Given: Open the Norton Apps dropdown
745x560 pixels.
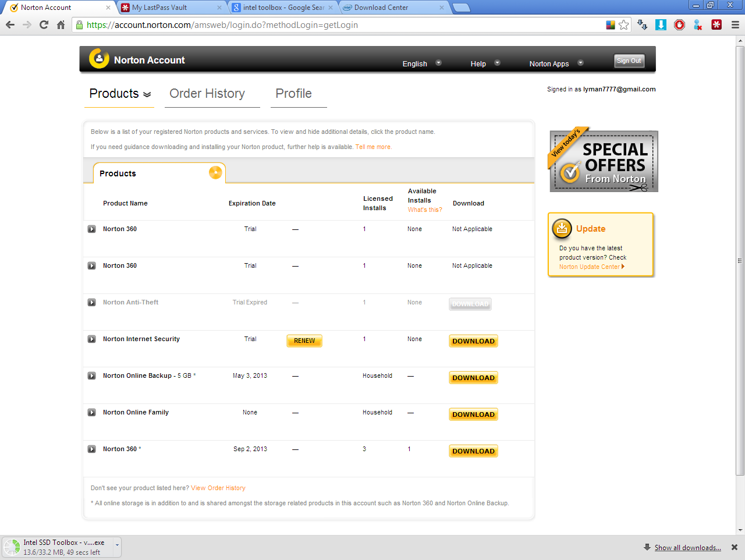Looking at the screenshot, I should pyautogui.click(x=556, y=63).
